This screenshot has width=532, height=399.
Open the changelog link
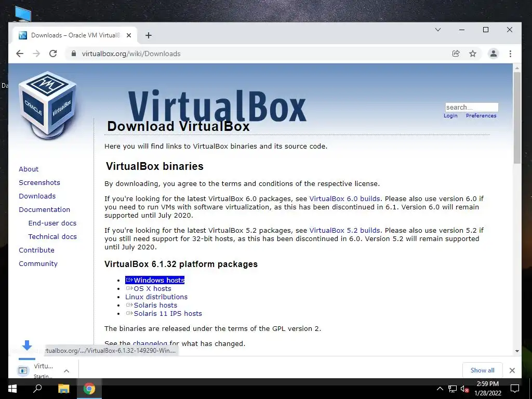pyautogui.click(x=150, y=344)
